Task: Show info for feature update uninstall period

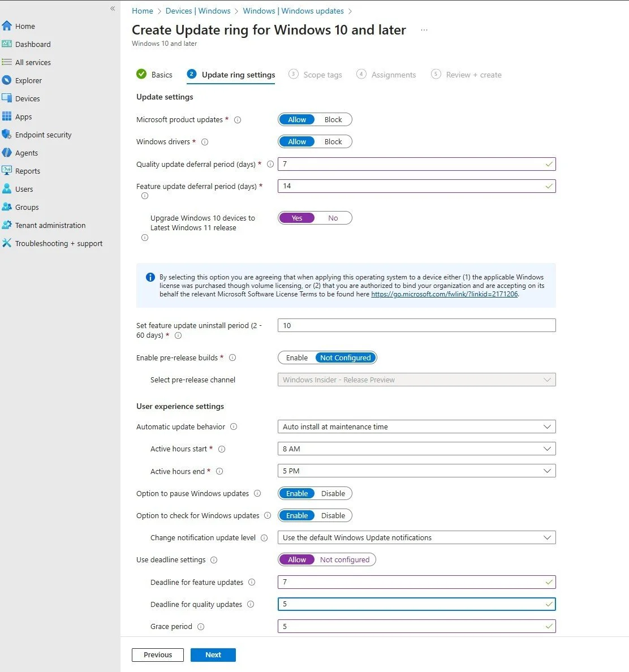Action: click(178, 335)
